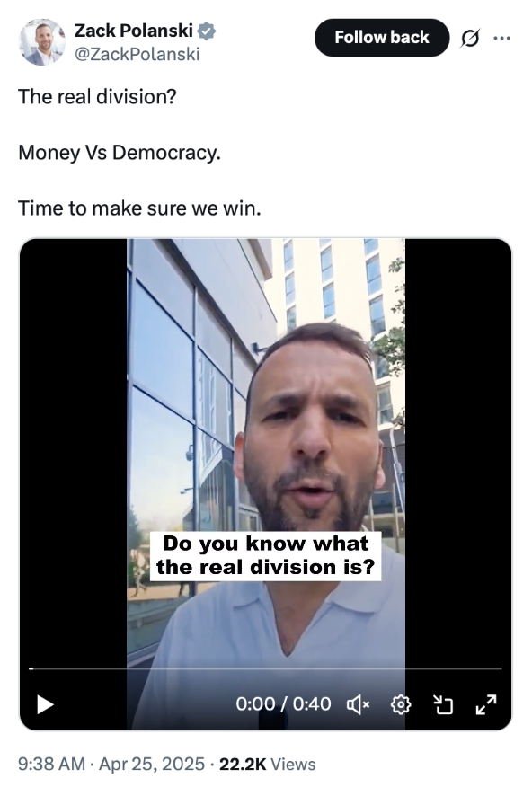This screenshot has width=532, height=796.
Task: Open video settings gear icon
Action: (401, 704)
